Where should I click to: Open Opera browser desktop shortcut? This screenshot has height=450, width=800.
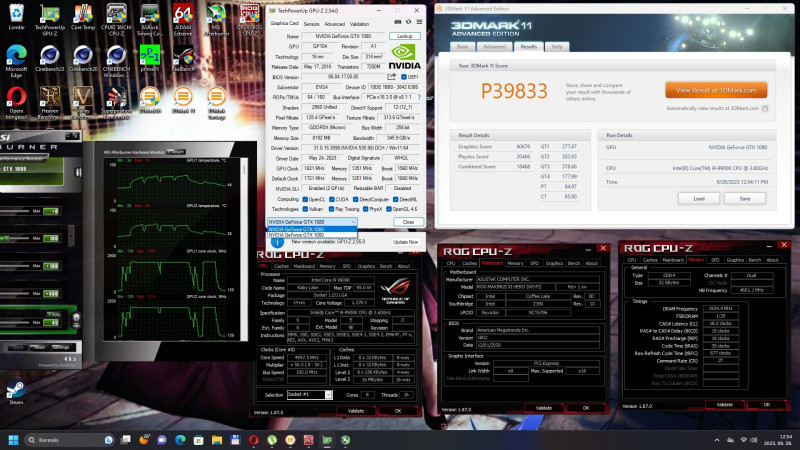click(16, 103)
